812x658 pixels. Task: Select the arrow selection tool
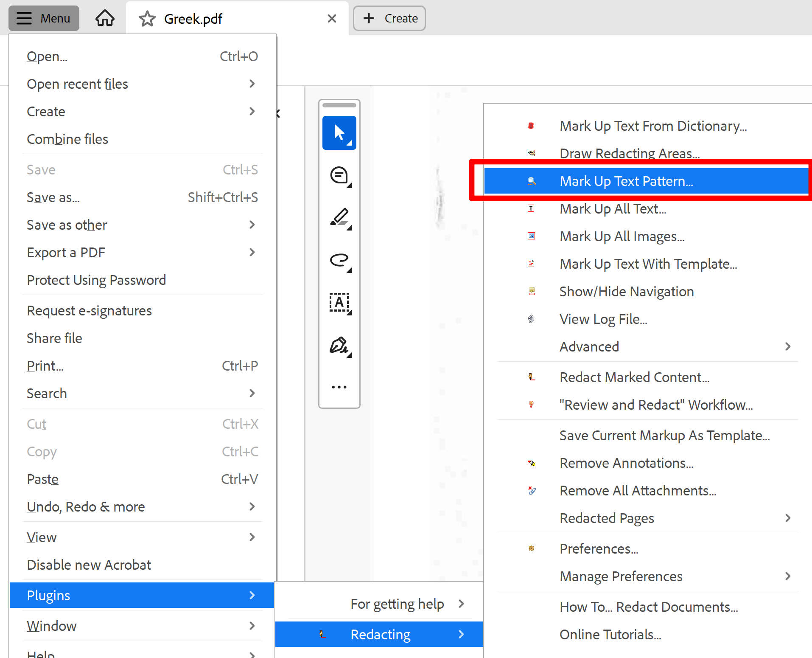pyautogui.click(x=339, y=133)
